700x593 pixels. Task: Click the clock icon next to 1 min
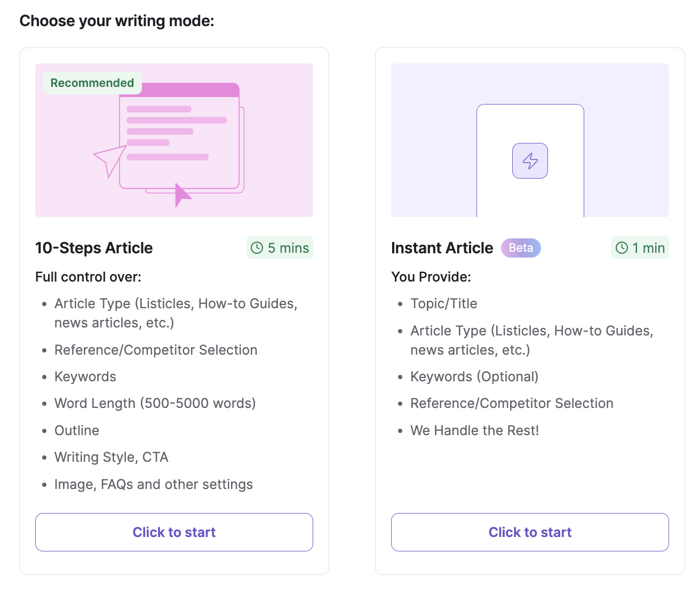pos(622,247)
